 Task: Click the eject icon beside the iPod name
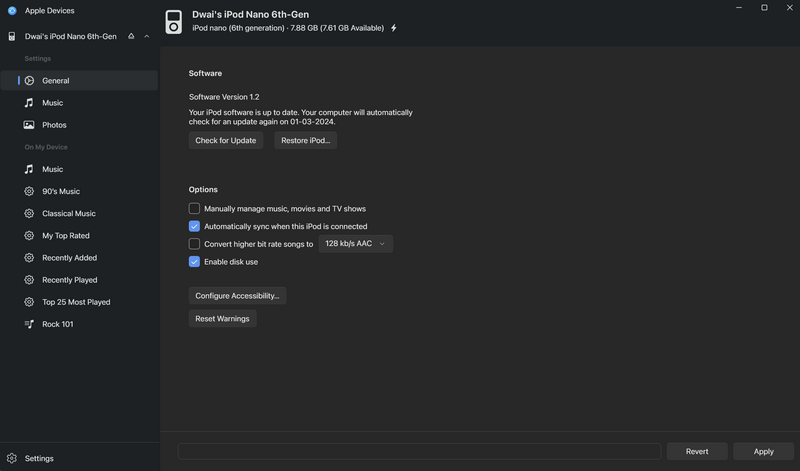[131, 36]
